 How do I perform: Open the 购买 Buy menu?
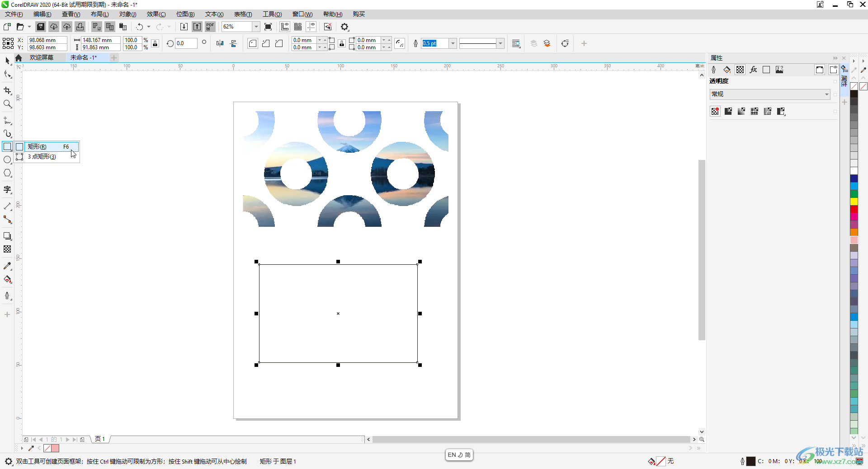[x=359, y=14]
